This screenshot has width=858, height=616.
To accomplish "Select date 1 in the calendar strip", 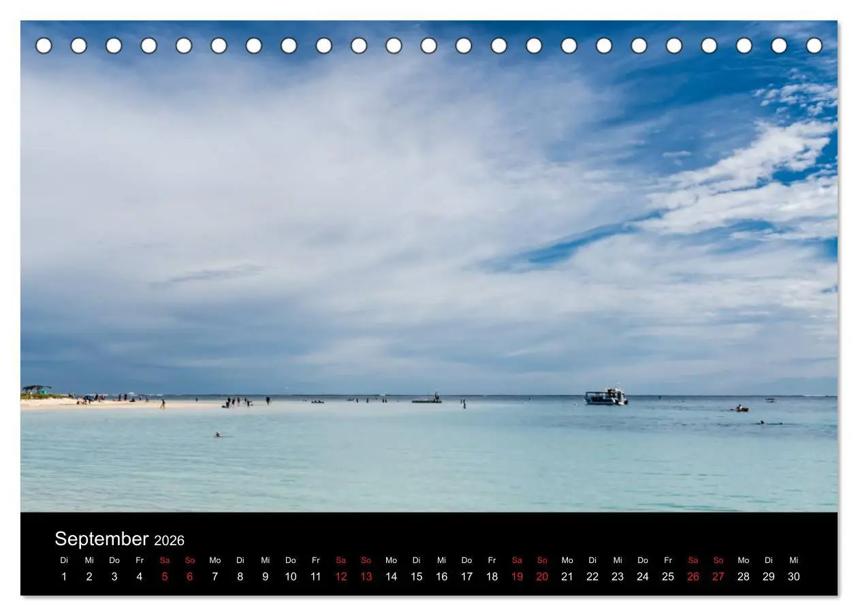I will pyautogui.click(x=64, y=577).
